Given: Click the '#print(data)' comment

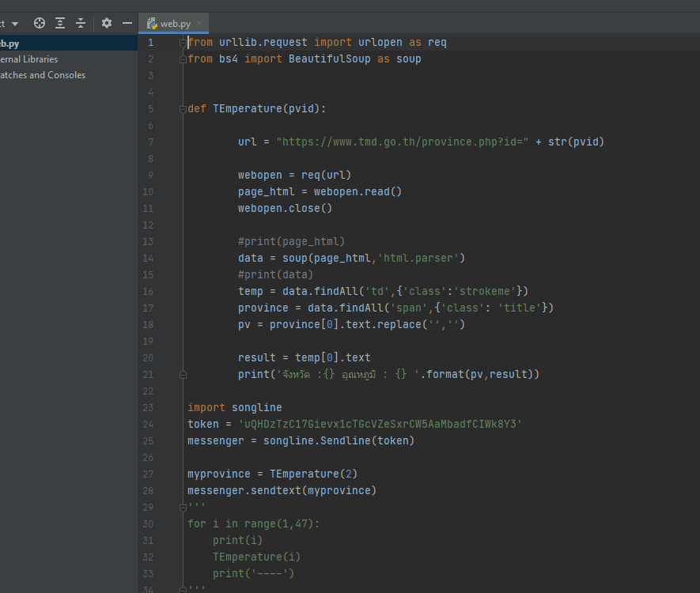Looking at the screenshot, I should click(x=275, y=274).
